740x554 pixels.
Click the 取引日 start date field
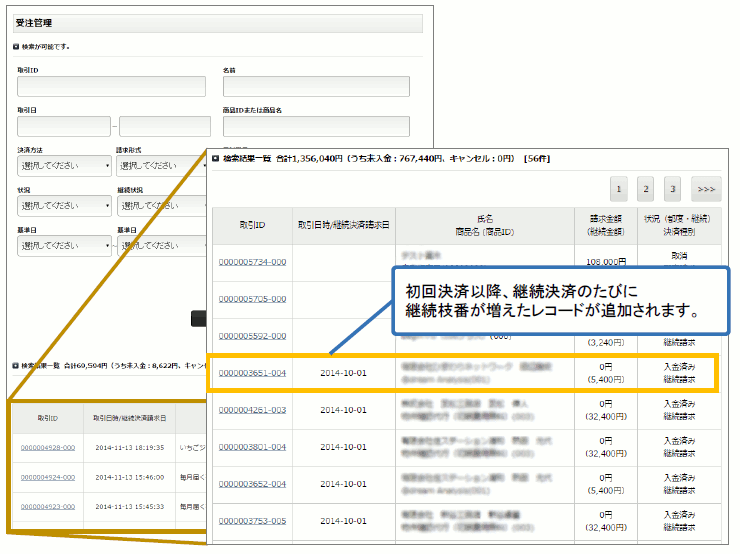tap(63, 126)
